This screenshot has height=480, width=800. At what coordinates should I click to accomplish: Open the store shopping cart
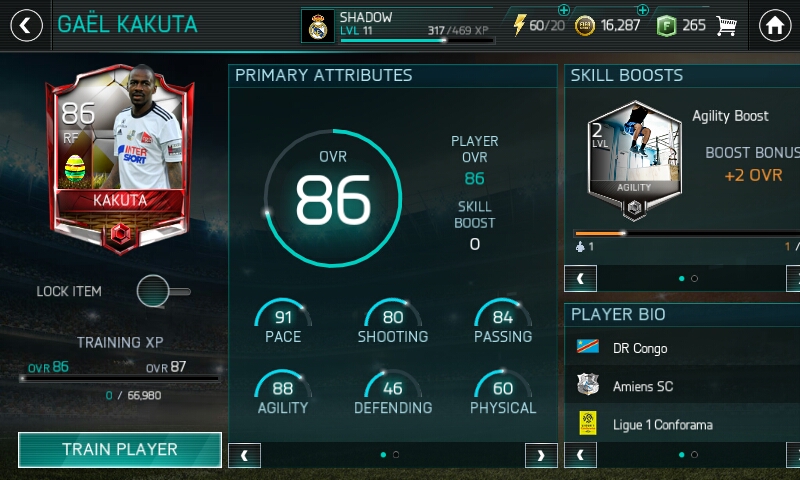tap(726, 26)
